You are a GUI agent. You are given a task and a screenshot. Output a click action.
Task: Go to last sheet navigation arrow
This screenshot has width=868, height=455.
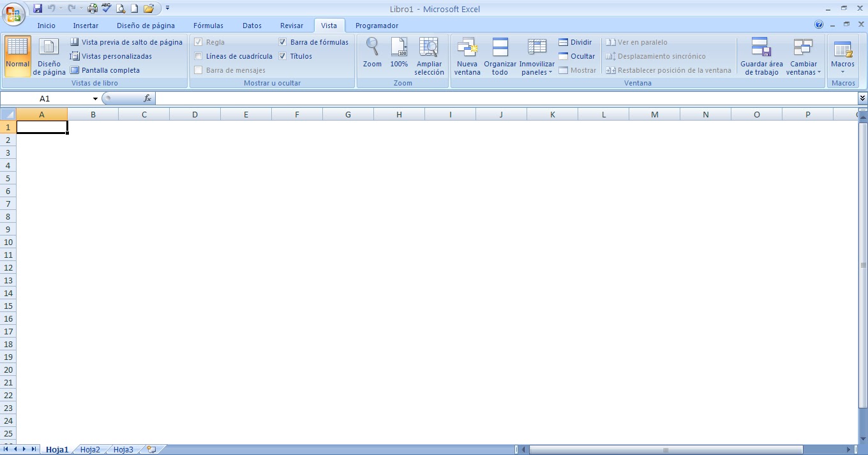[33, 449]
